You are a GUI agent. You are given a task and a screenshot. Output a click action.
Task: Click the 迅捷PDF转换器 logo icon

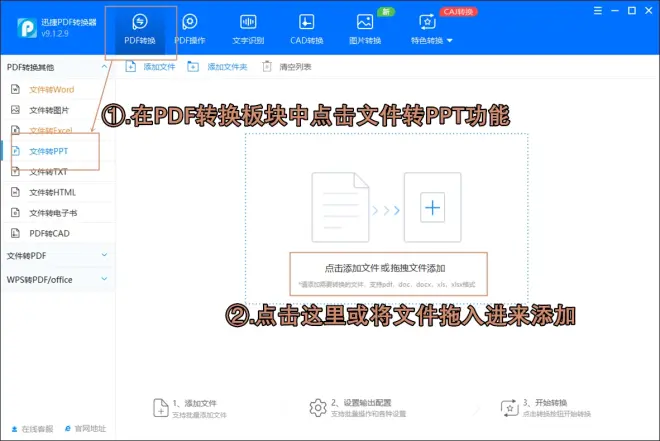[27, 28]
